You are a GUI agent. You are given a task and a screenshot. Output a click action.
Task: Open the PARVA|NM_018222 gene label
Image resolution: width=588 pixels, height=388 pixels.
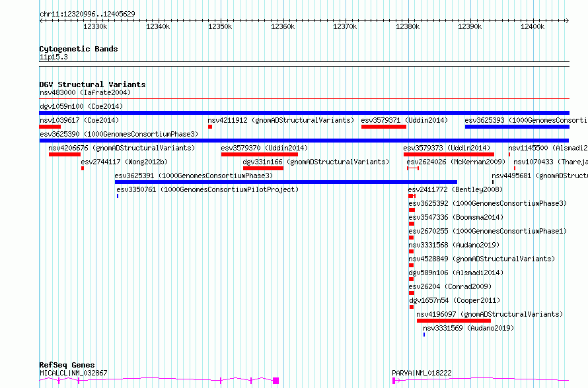tap(422, 373)
